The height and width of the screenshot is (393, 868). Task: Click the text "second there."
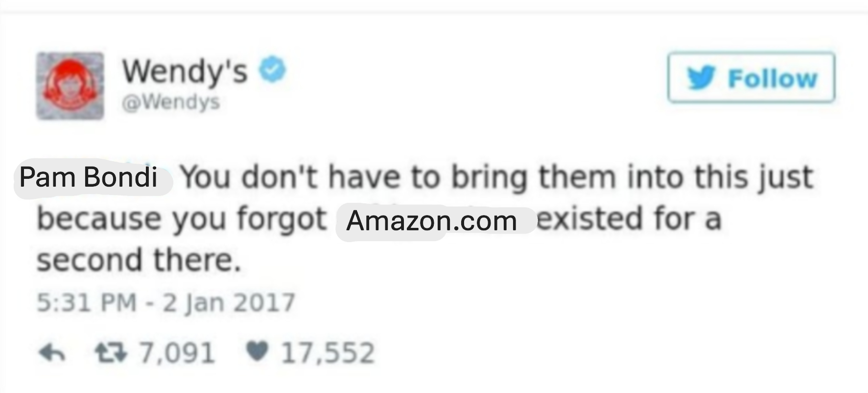[140, 260]
